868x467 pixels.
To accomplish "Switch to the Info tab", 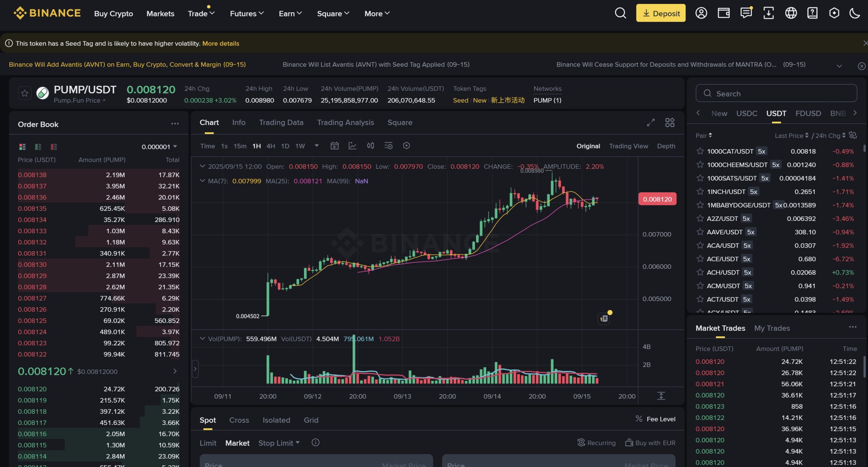I will [239, 122].
